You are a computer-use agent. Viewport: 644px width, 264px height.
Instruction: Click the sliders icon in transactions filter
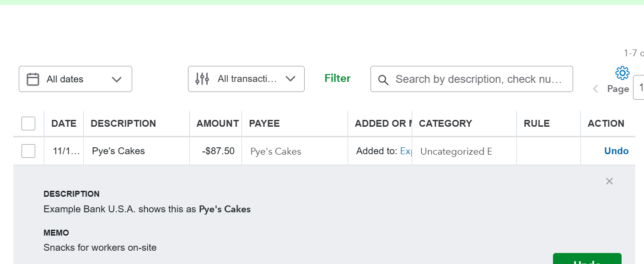coord(202,79)
